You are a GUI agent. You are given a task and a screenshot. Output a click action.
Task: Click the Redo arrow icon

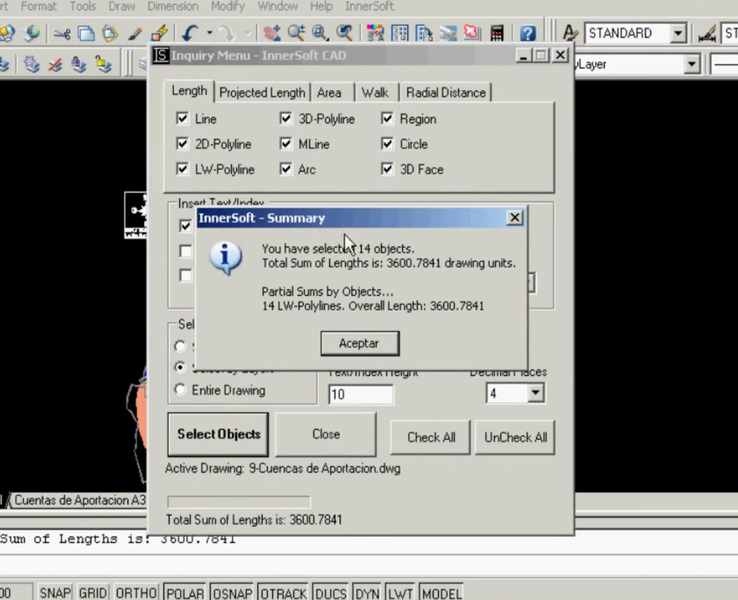(228, 33)
